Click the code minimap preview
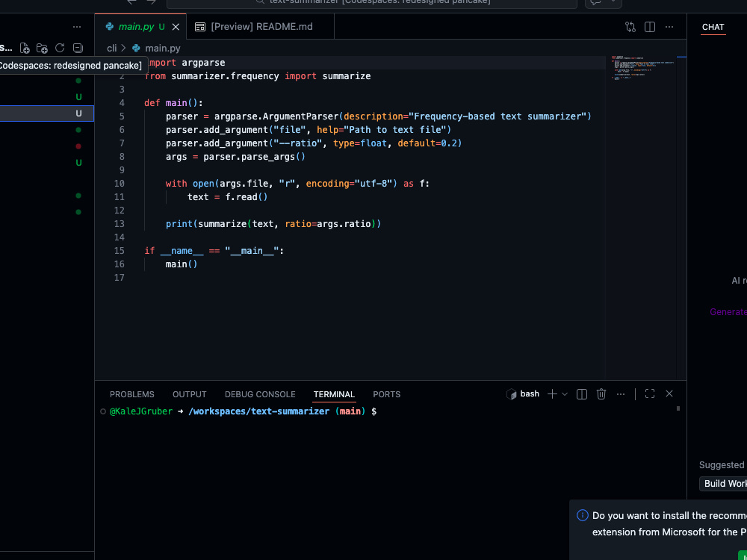This screenshot has width=747, height=560. pos(641,68)
